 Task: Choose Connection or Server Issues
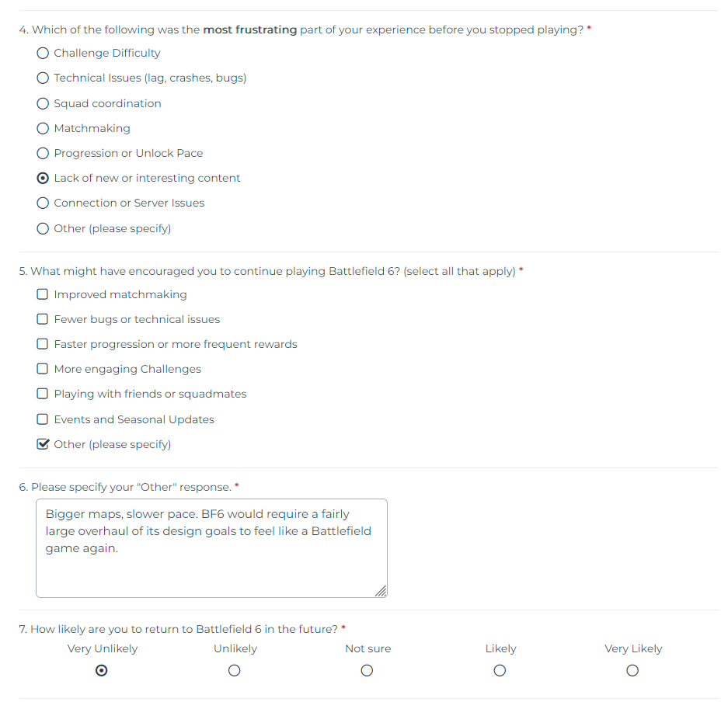coord(43,203)
